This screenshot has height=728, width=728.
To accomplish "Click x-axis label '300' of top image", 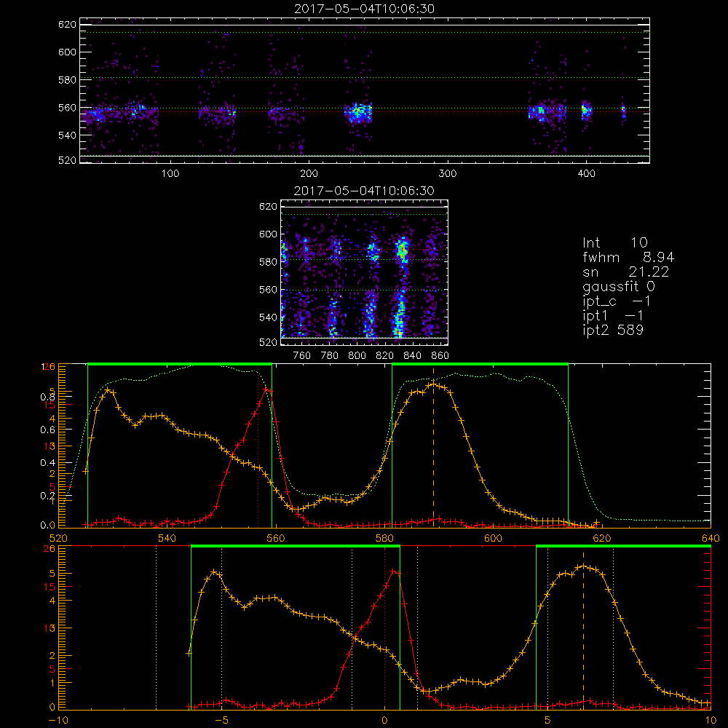I will [x=448, y=174].
